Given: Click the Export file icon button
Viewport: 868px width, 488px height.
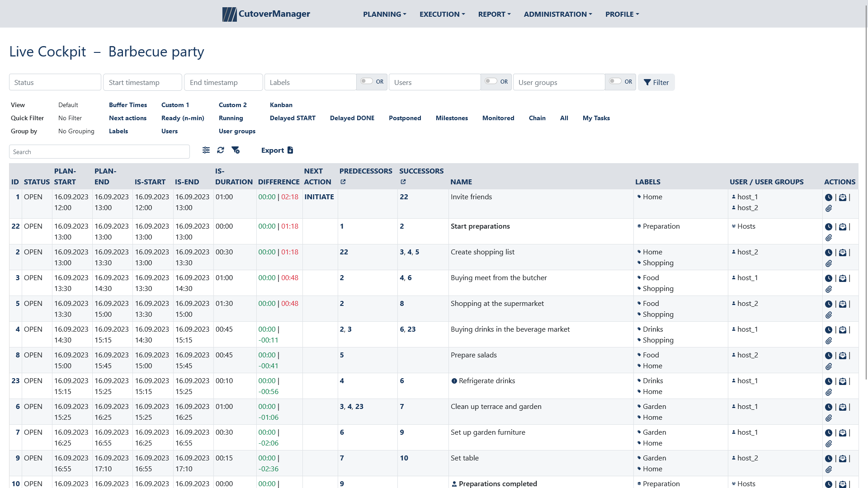Looking at the screenshot, I should [x=290, y=150].
